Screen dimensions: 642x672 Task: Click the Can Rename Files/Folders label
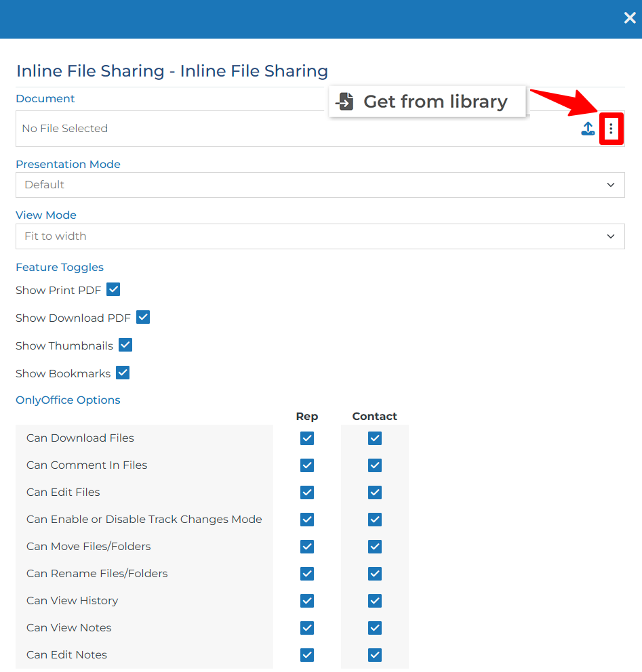point(97,573)
